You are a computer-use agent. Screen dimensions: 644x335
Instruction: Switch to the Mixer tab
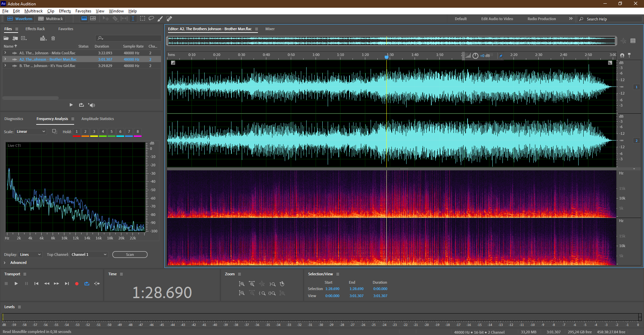[270, 29]
